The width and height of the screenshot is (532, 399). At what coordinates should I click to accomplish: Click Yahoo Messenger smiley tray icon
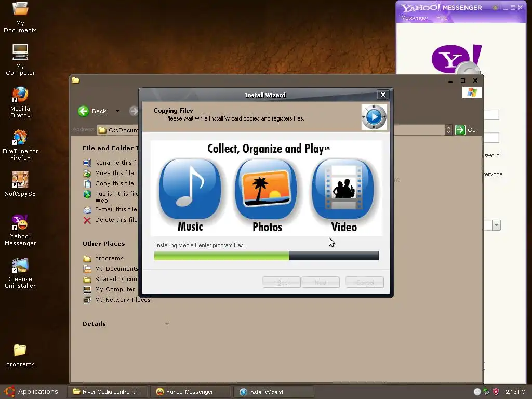coord(477,392)
